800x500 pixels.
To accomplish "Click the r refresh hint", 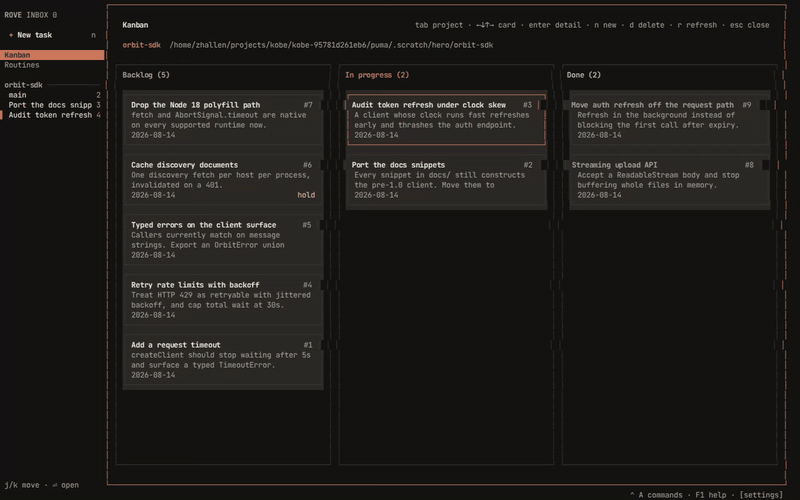I will (x=697, y=25).
